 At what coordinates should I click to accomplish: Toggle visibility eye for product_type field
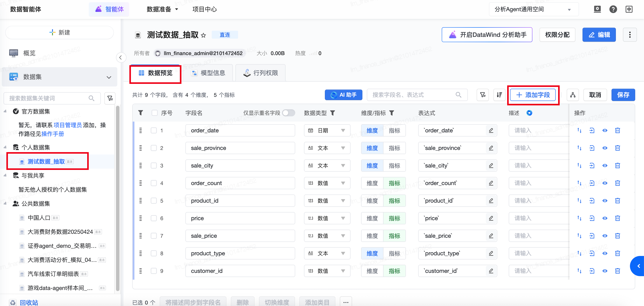[x=605, y=253]
